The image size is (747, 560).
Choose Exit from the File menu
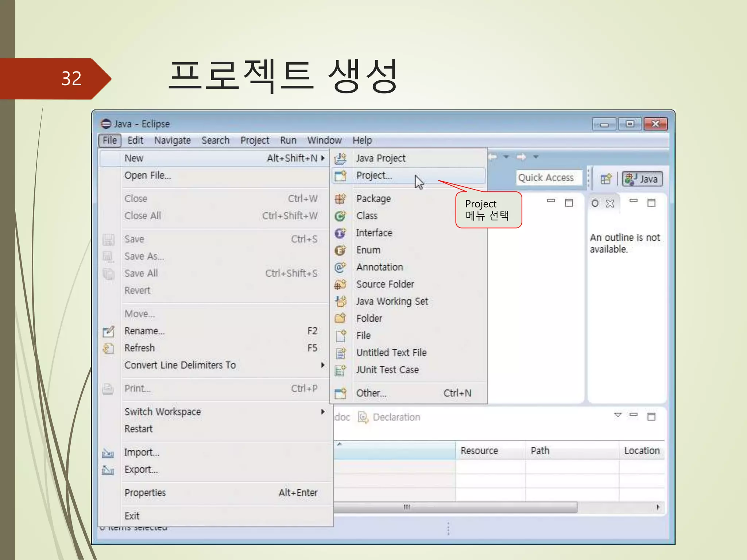click(x=215, y=516)
